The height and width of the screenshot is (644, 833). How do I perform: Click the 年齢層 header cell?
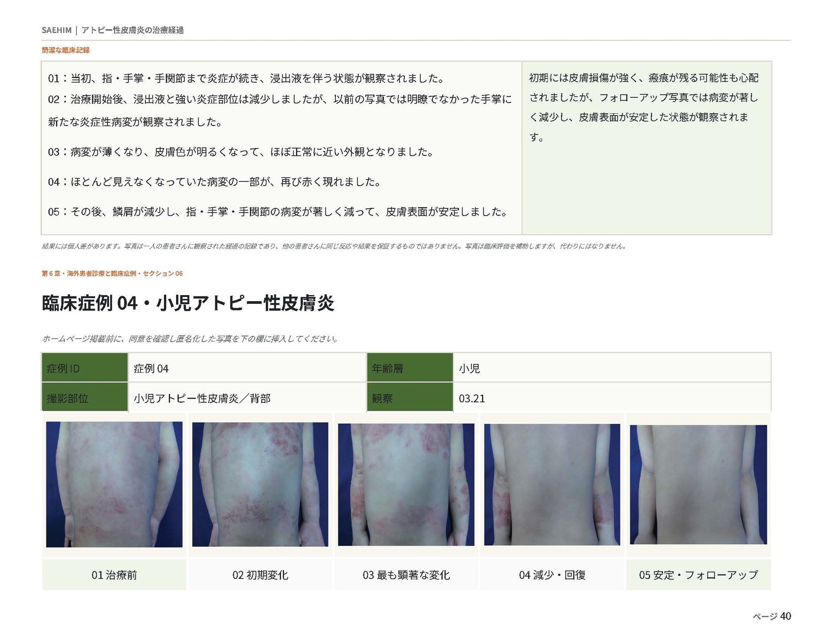pyautogui.click(x=410, y=368)
